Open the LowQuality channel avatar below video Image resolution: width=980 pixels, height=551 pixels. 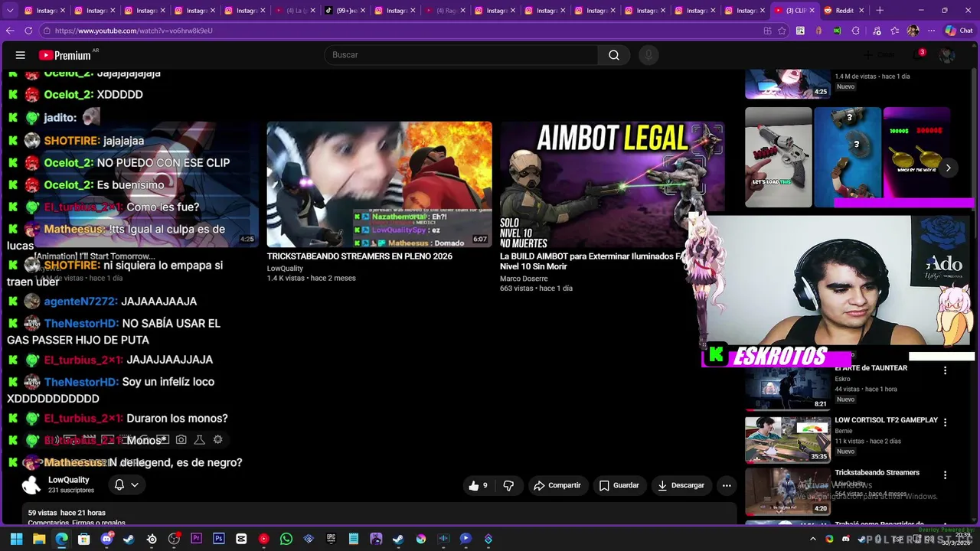coord(31,484)
